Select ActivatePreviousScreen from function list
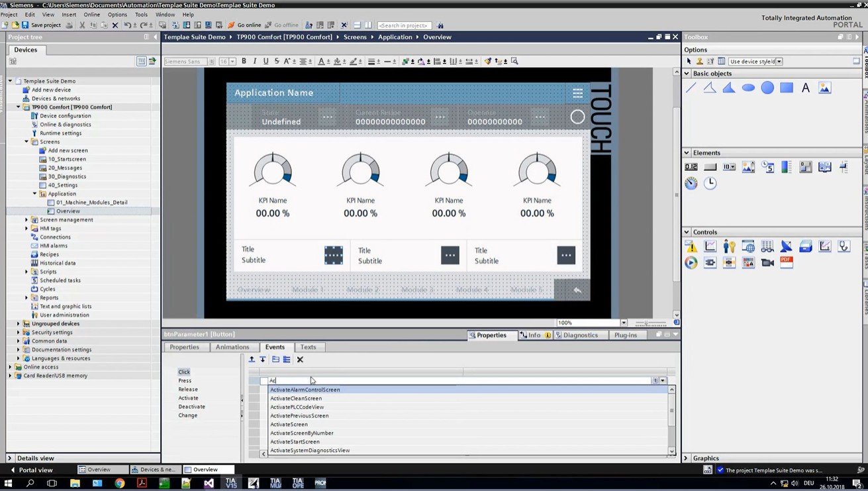 point(299,415)
